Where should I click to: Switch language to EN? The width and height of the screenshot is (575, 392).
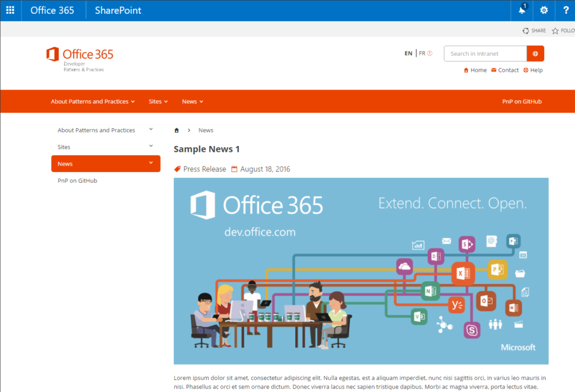point(408,53)
